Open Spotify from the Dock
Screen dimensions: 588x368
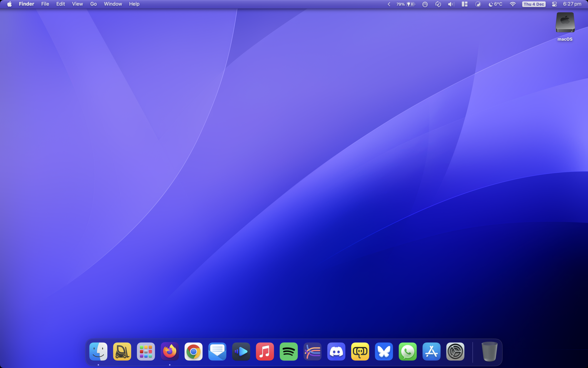[x=289, y=351]
